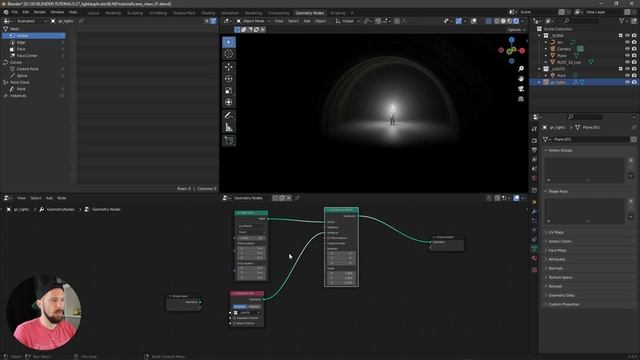This screenshot has width=640, height=360.
Task: Click the snap magnet icon
Action: tap(378, 21)
